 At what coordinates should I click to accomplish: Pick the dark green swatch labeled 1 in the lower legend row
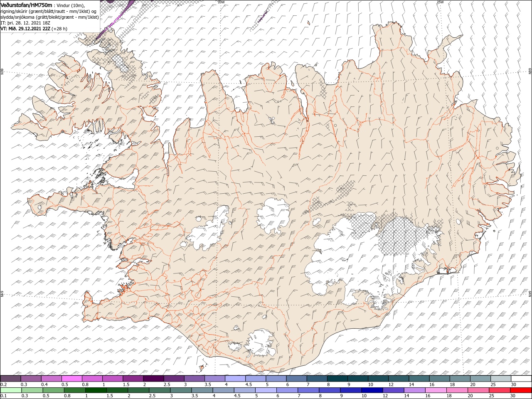click(x=96, y=390)
